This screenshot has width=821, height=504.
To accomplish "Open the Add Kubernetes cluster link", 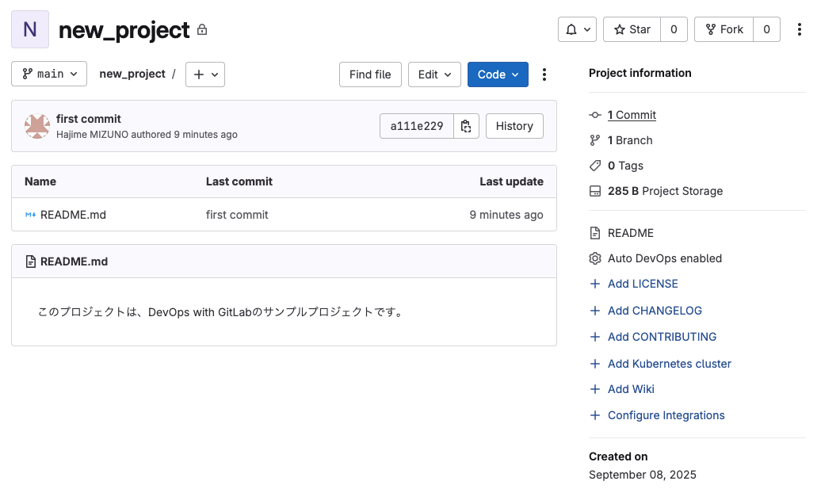I will coord(669,364).
